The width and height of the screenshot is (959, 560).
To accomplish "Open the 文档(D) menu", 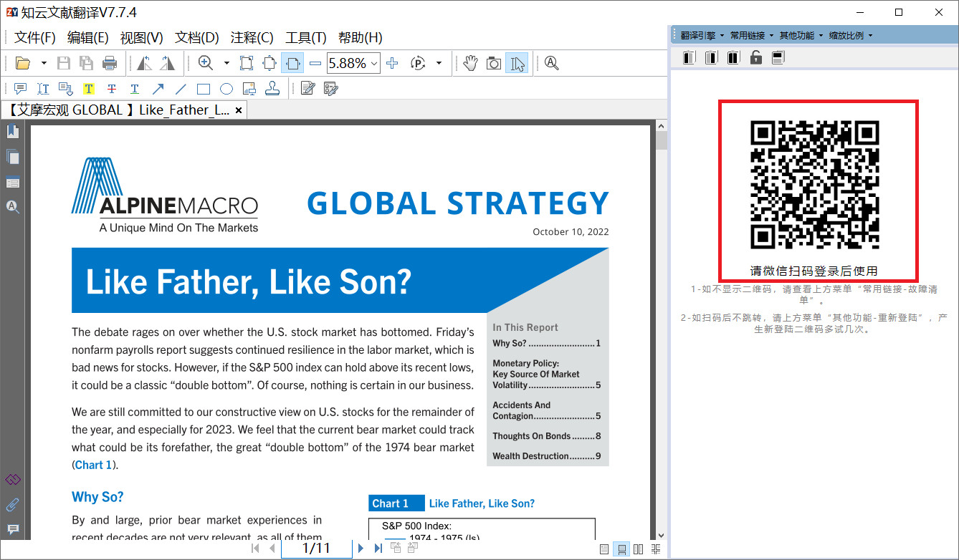I will click(197, 37).
